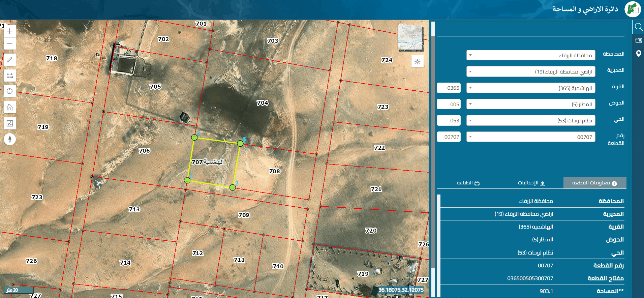Open the area measurement chart tool
The width and height of the screenshot is (644, 298).
[10, 123]
